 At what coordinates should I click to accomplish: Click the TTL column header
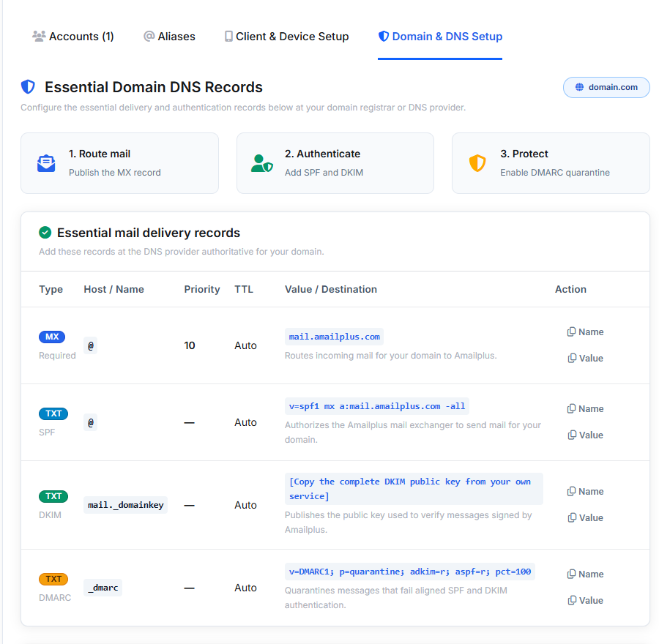pos(244,290)
